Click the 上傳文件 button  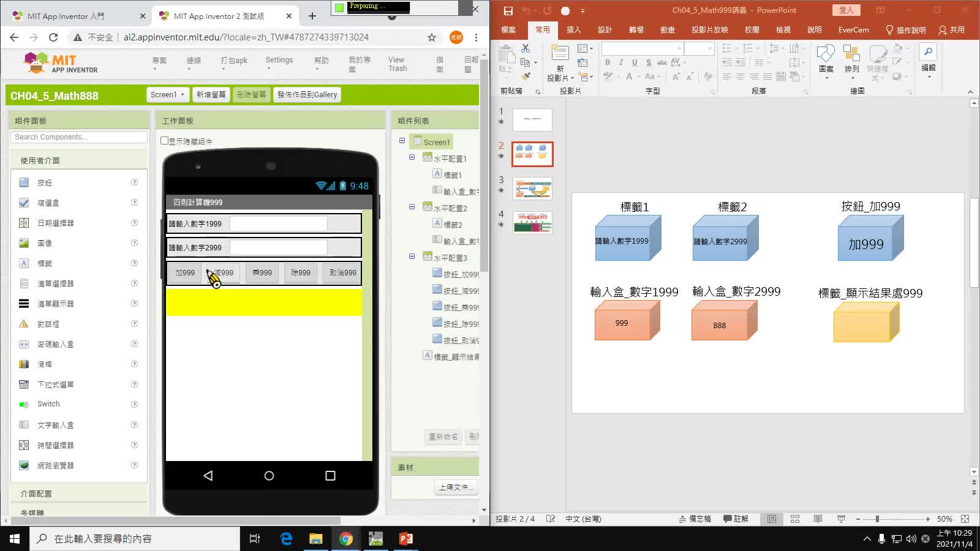pyautogui.click(x=456, y=487)
